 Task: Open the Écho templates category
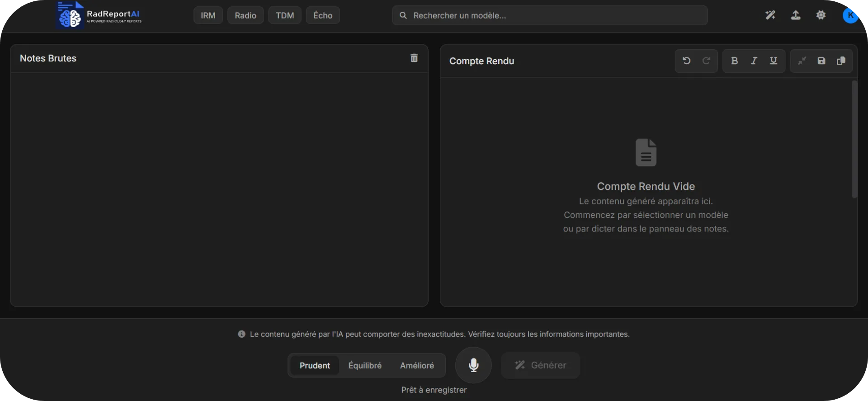tap(323, 15)
